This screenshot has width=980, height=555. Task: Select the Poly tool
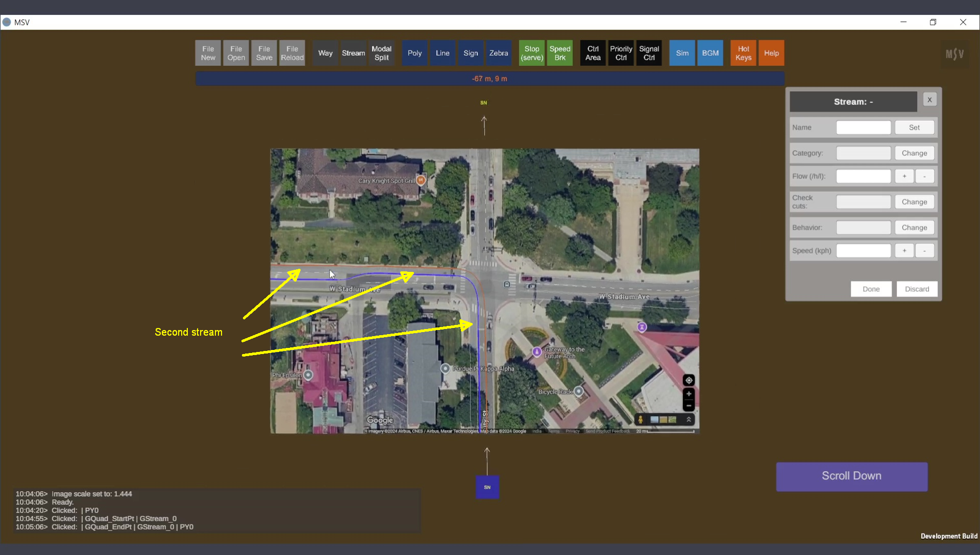[x=414, y=53]
